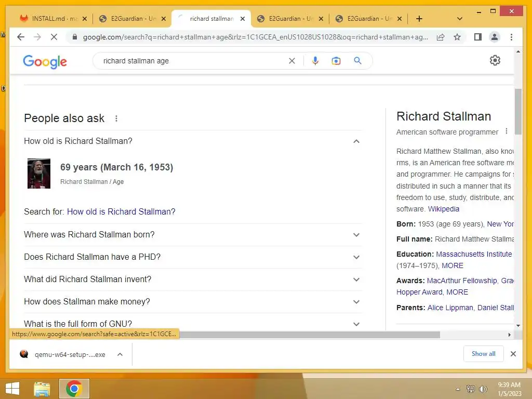This screenshot has height=399, width=532.
Task: Click Daniel Stallman parent link
Action: point(495,308)
